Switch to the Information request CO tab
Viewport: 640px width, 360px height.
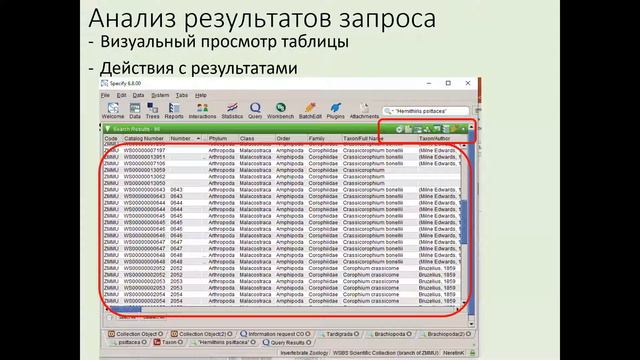(275, 334)
